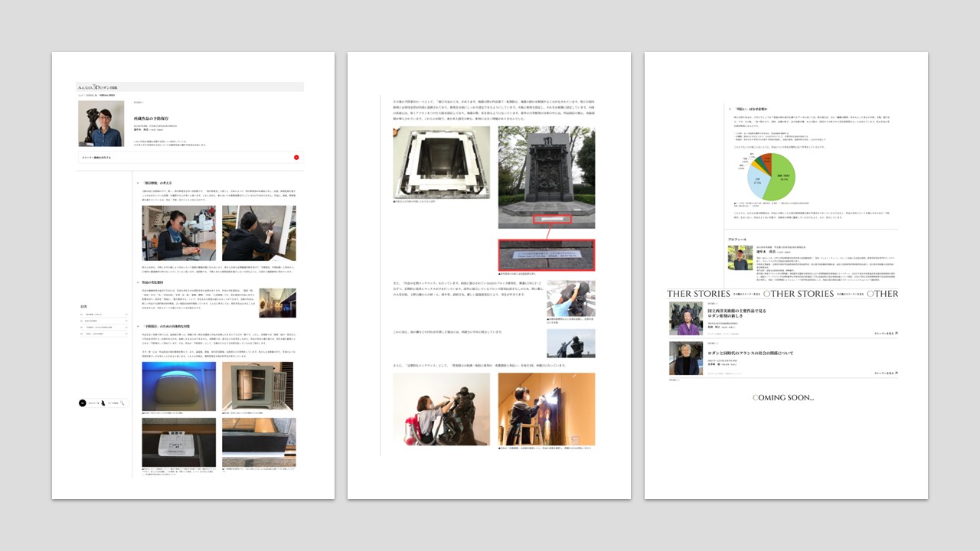Click the ストーリー動画を再生する label
The image size is (980, 551).
click(x=96, y=158)
